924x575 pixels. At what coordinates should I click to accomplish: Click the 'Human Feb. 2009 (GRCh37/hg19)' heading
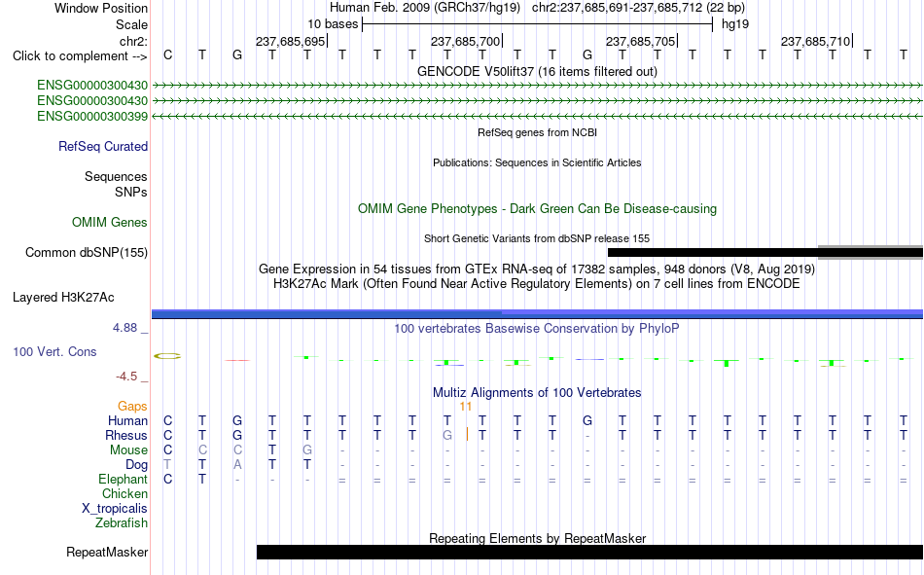[425, 8]
